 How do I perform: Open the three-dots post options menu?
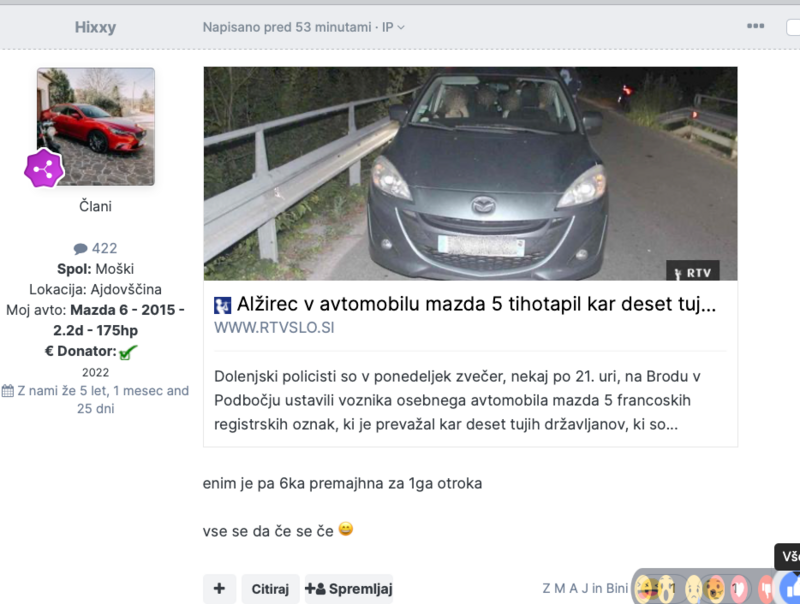click(752, 27)
